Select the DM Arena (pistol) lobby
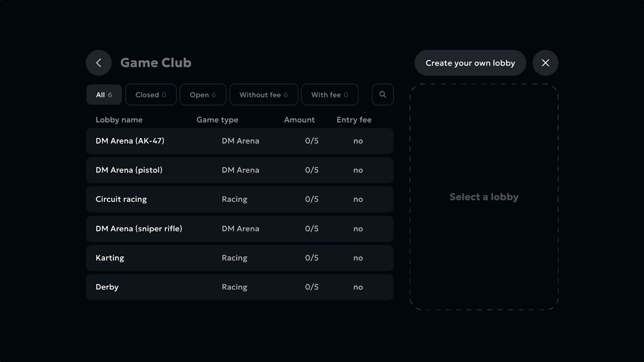The height and width of the screenshot is (362, 644). tap(239, 170)
